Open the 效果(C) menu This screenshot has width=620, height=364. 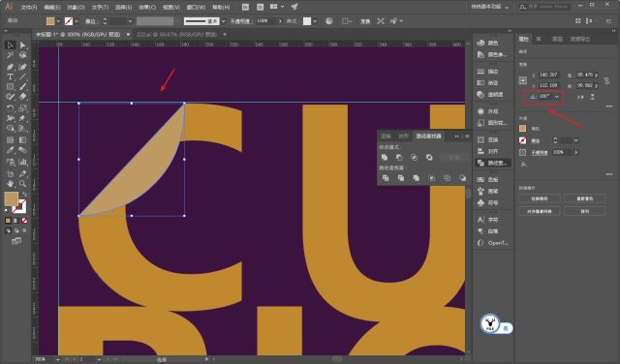click(x=147, y=7)
